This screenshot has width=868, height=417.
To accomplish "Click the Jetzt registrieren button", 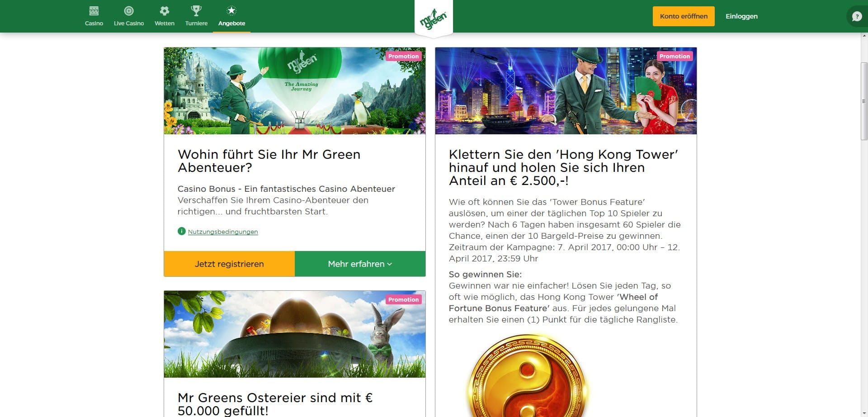I will click(x=229, y=264).
